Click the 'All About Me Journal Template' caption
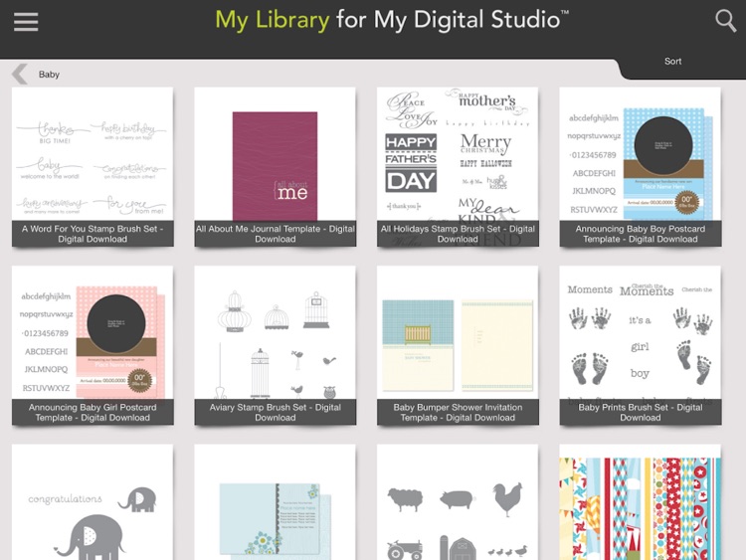Image resolution: width=746 pixels, height=560 pixels. (275, 234)
